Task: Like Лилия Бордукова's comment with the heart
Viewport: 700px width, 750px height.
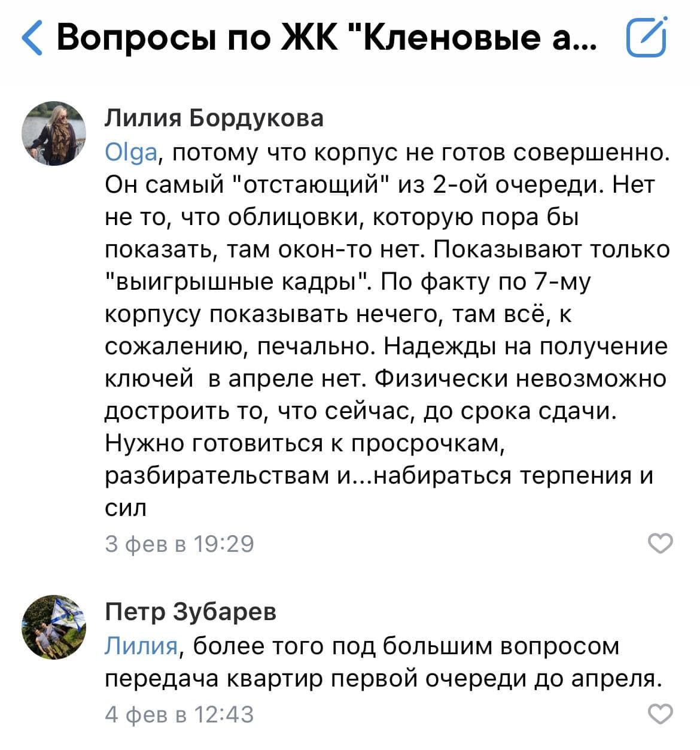Action: [x=661, y=543]
